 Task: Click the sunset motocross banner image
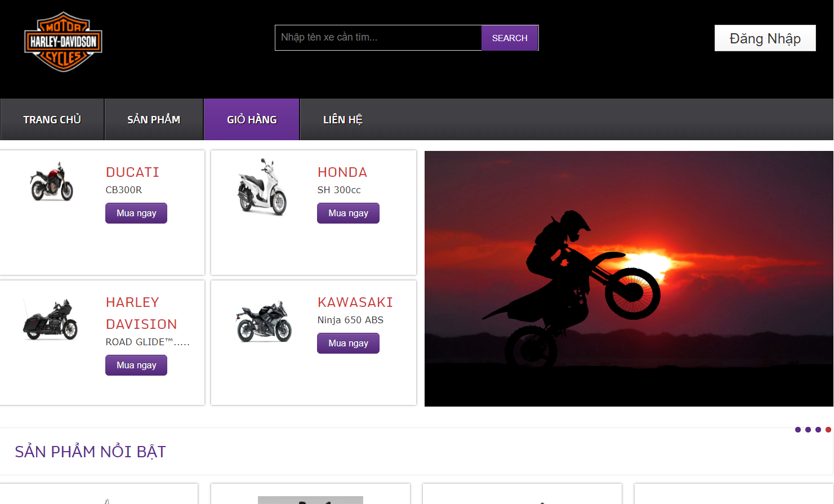click(629, 279)
